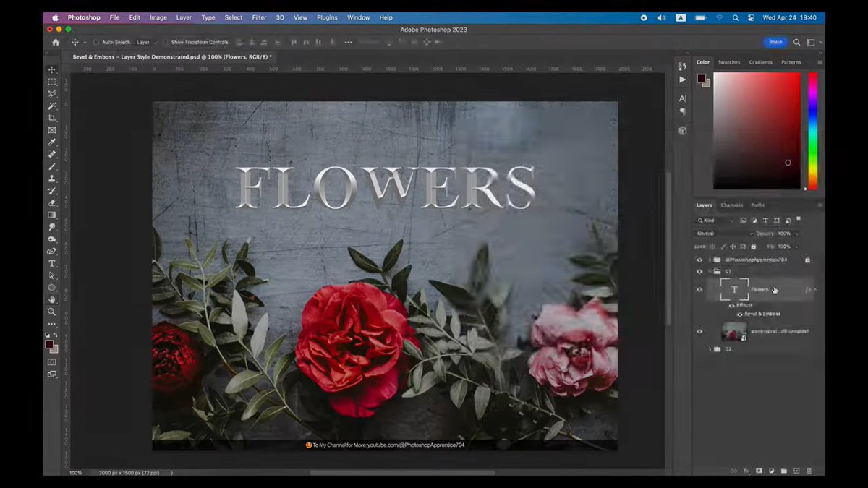Create new adjustment layer icon

coord(771,471)
